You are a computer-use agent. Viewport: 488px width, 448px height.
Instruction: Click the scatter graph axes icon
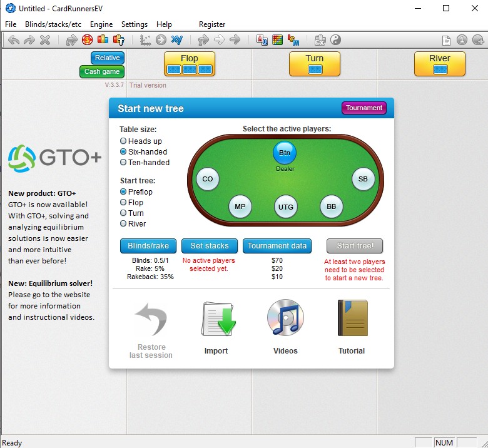tap(145, 40)
